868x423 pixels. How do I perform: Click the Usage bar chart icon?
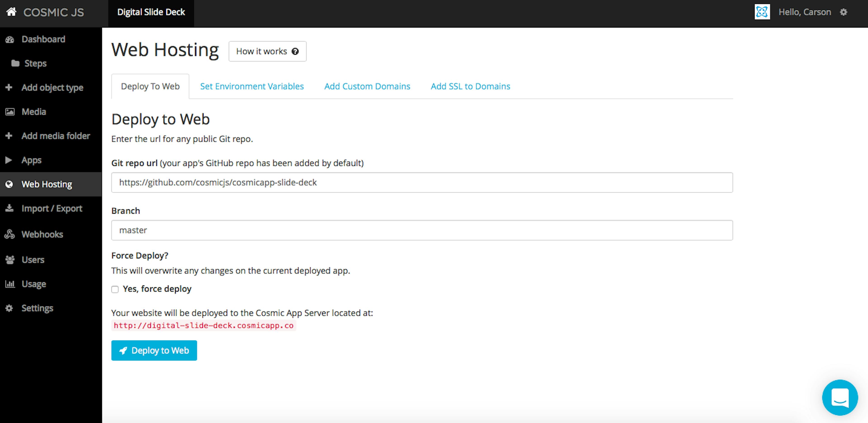(x=10, y=284)
